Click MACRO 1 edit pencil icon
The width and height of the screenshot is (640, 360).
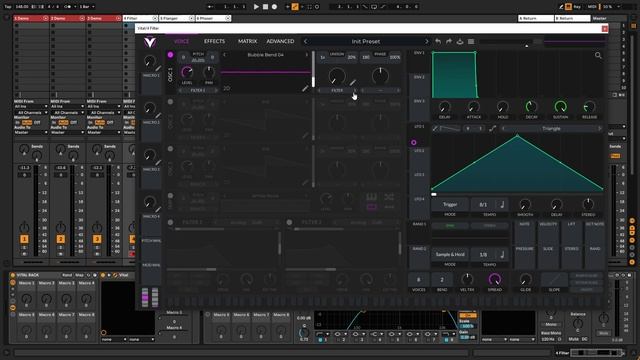(x=158, y=69)
